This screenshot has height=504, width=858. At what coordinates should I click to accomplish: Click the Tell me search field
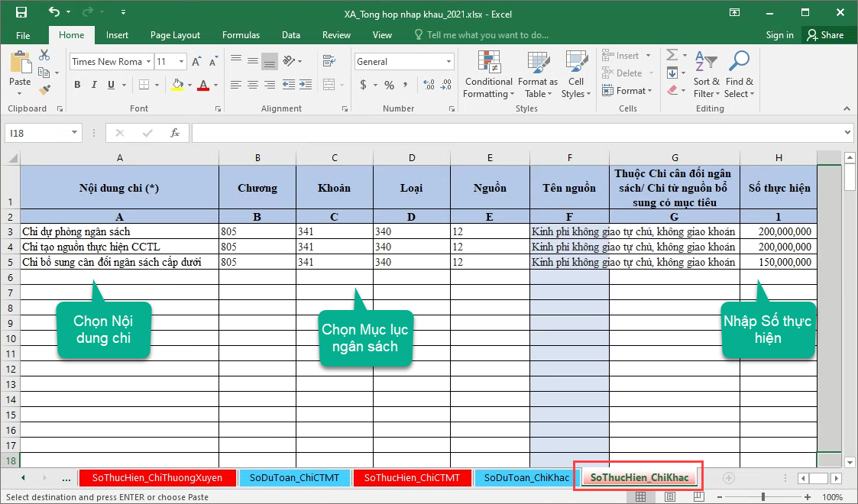[x=487, y=35]
